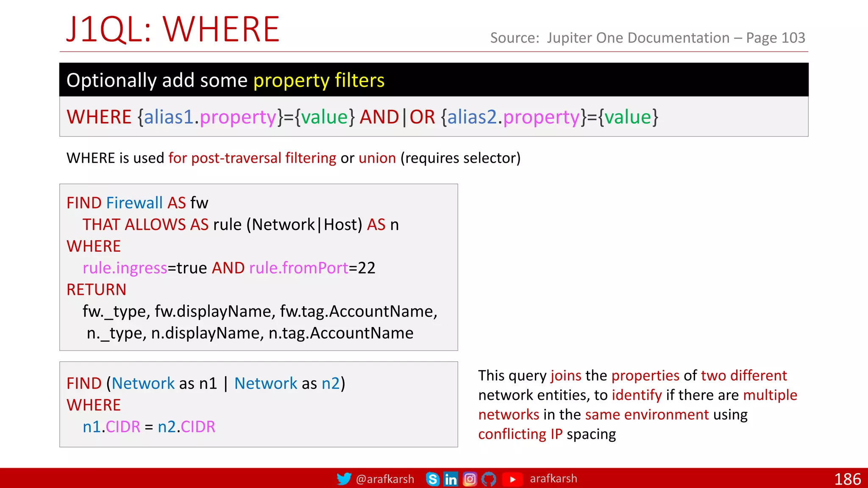
Task: Click the WHERE syntax line with alias1.property
Action: pos(362,117)
